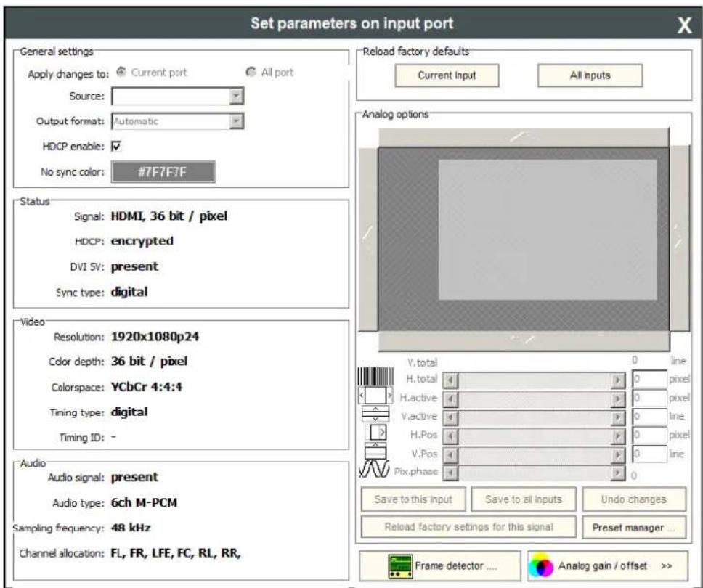Image resolution: width=703 pixels, height=588 pixels.
Task: Click V.Pos slider right arrow
Action: 618,454
